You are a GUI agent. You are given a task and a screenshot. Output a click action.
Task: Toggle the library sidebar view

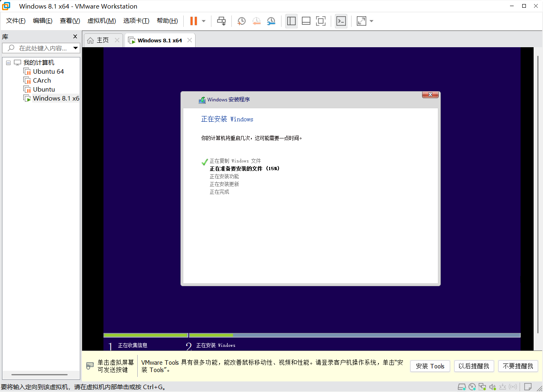click(291, 21)
